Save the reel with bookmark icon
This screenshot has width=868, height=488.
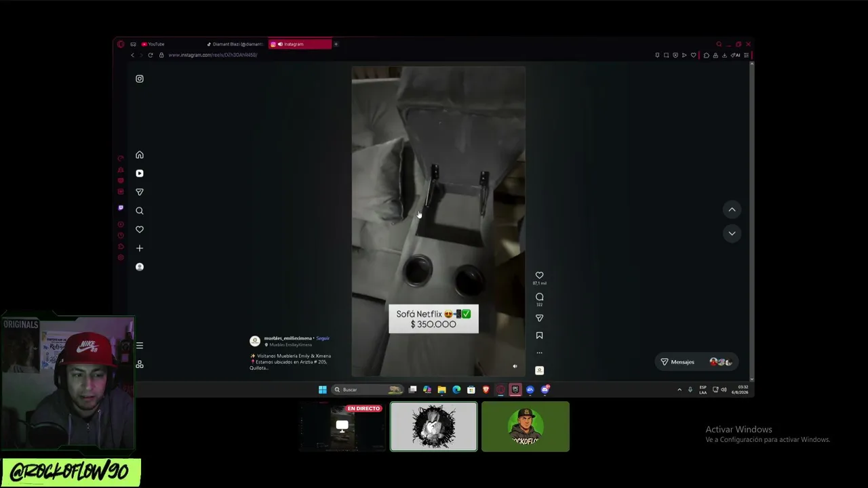pos(539,335)
